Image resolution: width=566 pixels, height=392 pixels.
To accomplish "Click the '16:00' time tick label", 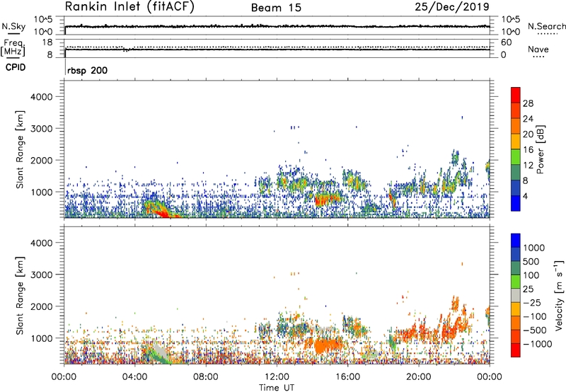I will click(347, 377).
